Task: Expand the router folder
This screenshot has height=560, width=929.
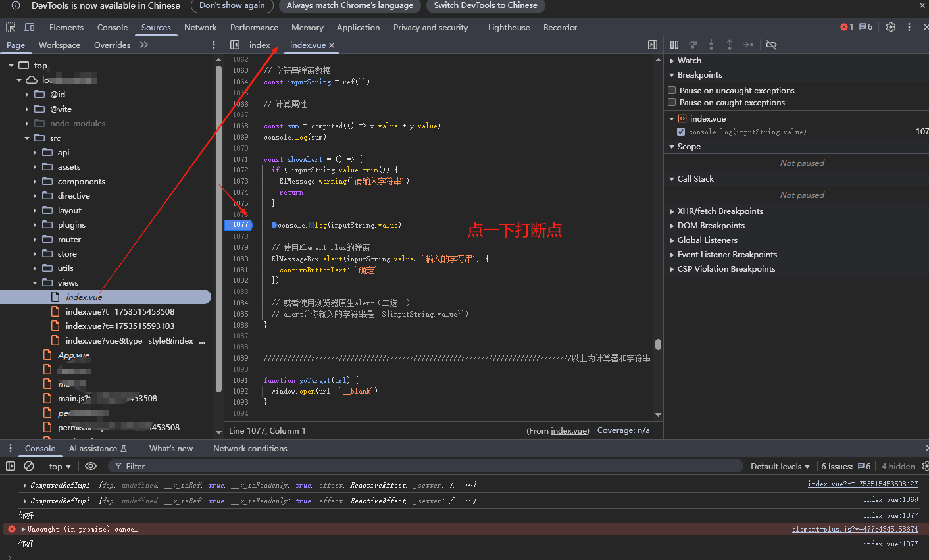Action: [35, 240]
